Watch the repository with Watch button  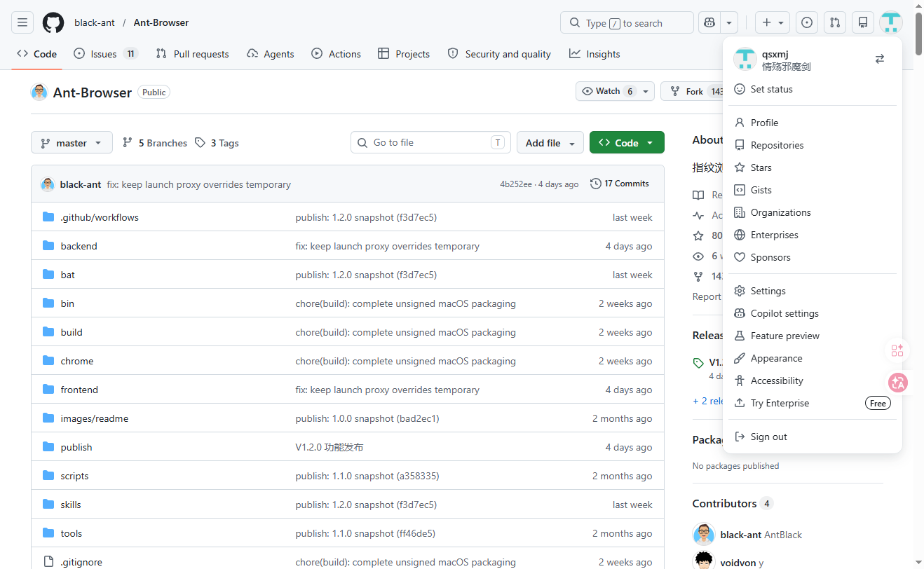[607, 91]
